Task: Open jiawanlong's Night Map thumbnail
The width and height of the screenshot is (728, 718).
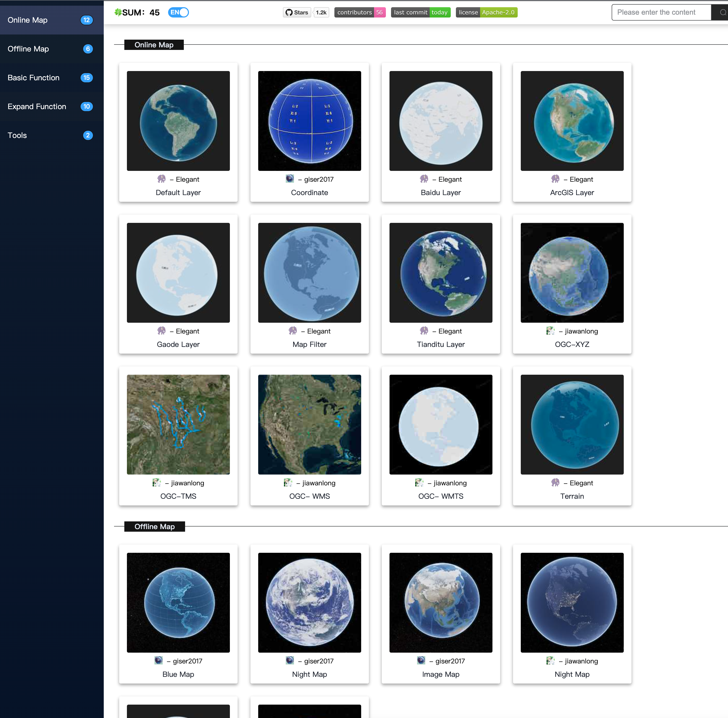Action: click(572, 603)
